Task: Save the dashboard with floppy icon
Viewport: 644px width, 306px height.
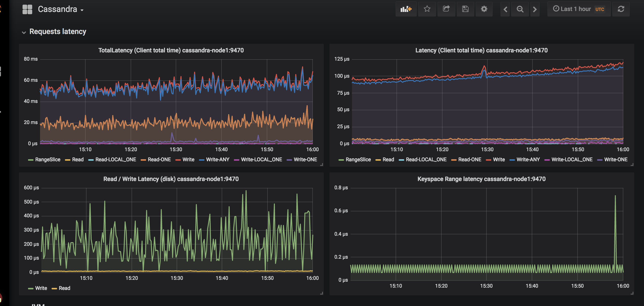Action: pos(465,9)
